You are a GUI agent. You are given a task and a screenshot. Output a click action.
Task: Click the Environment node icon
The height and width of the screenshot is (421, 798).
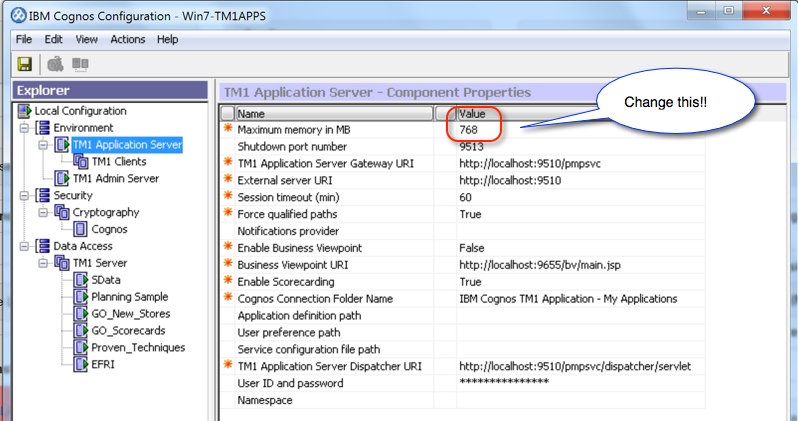pos(43,128)
